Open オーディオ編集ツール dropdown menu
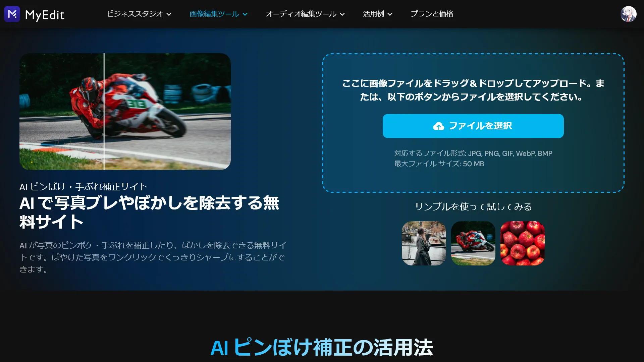Viewport: 644px width, 362px height. coord(305,14)
